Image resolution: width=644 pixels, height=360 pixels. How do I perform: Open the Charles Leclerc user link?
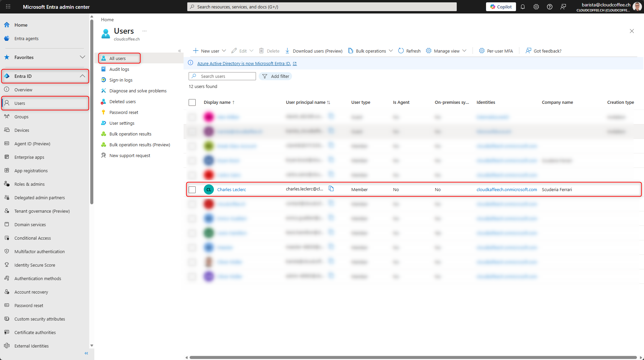[x=231, y=190]
